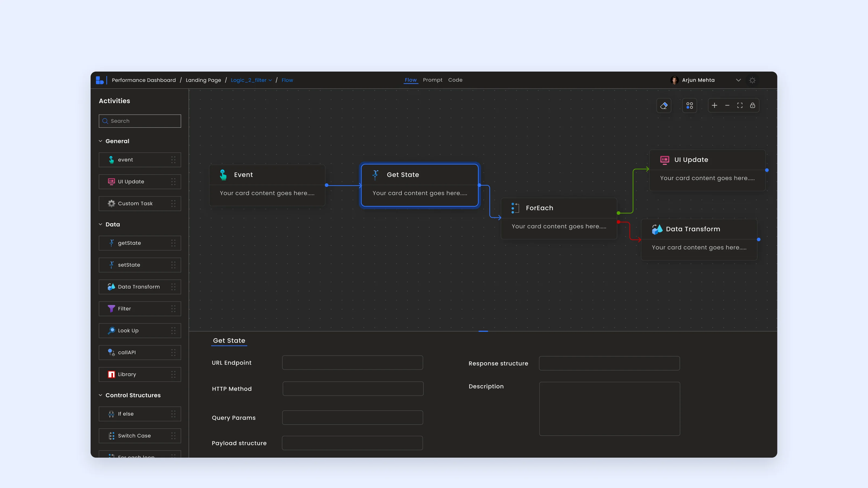Click the If else activity icon
Image resolution: width=868 pixels, height=488 pixels.
(111, 414)
